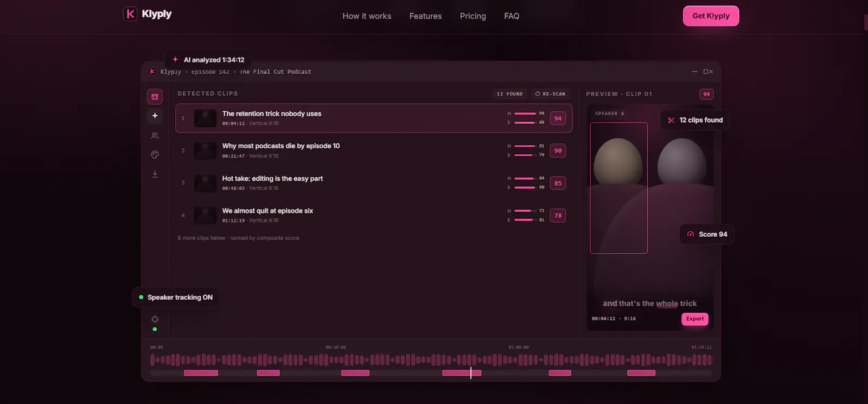The image size is (868, 404).
Task: Open the palette styling sidebar icon
Action: [155, 155]
